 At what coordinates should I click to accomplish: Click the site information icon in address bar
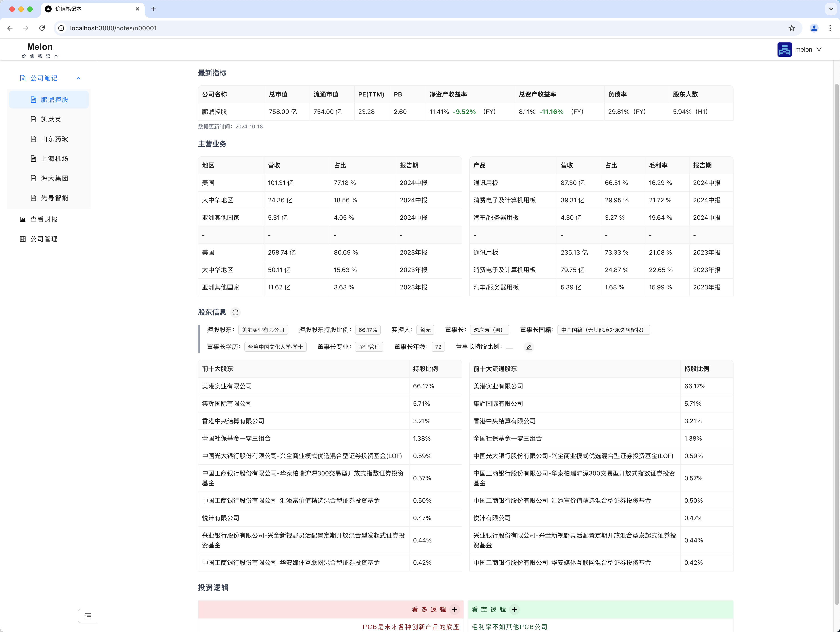tap(61, 28)
